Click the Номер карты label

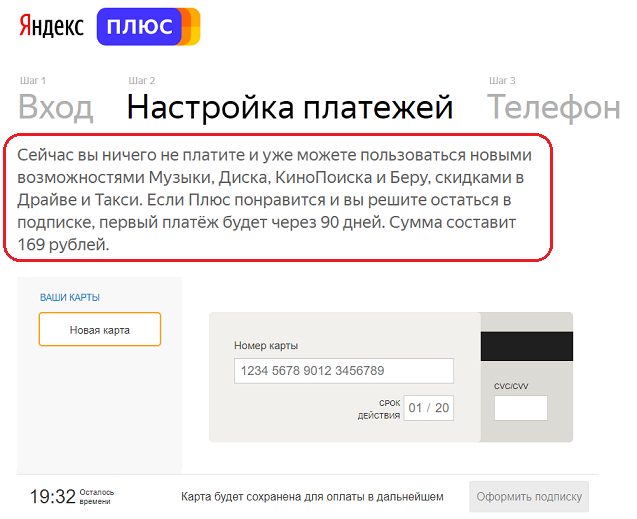(266, 346)
